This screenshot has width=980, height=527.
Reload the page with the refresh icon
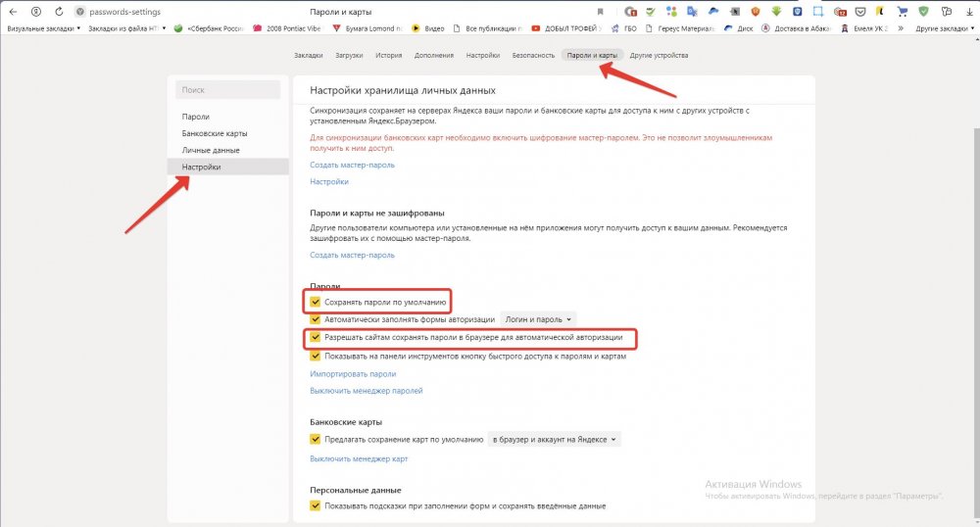tap(60, 12)
